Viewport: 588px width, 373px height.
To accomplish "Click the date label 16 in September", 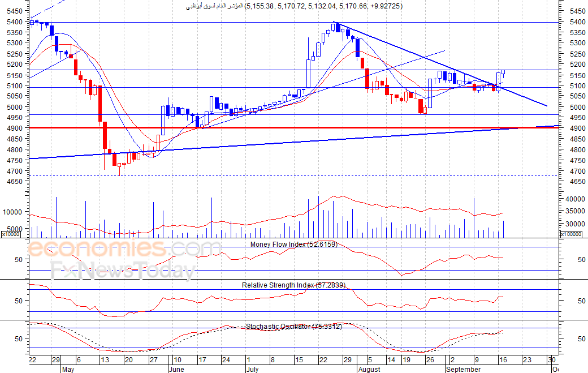I will pyautogui.click(x=503, y=360).
